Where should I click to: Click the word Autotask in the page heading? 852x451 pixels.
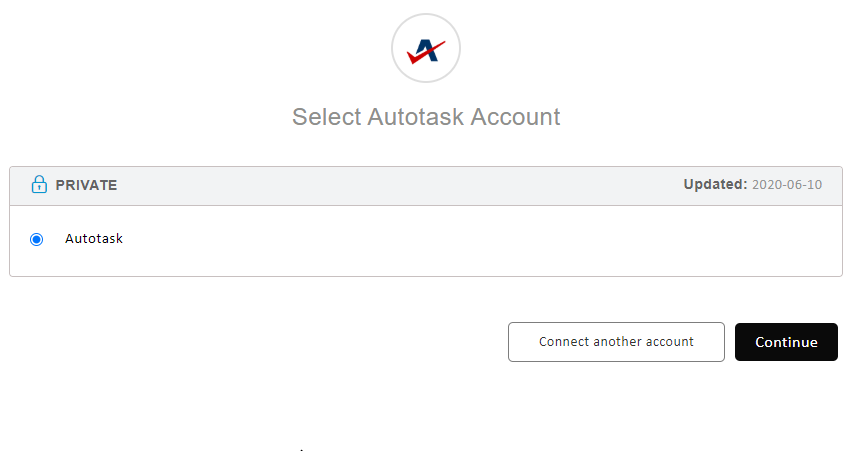(416, 117)
